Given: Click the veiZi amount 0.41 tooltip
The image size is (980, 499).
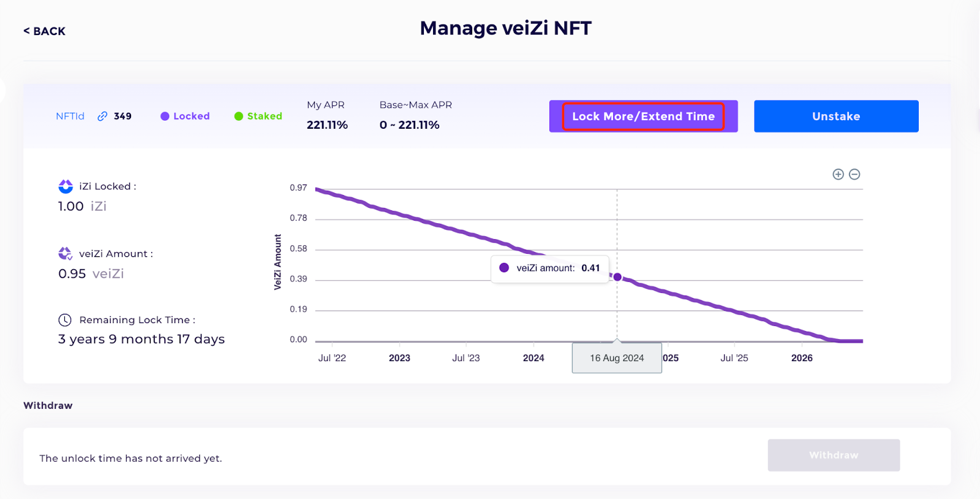Looking at the screenshot, I should [550, 269].
